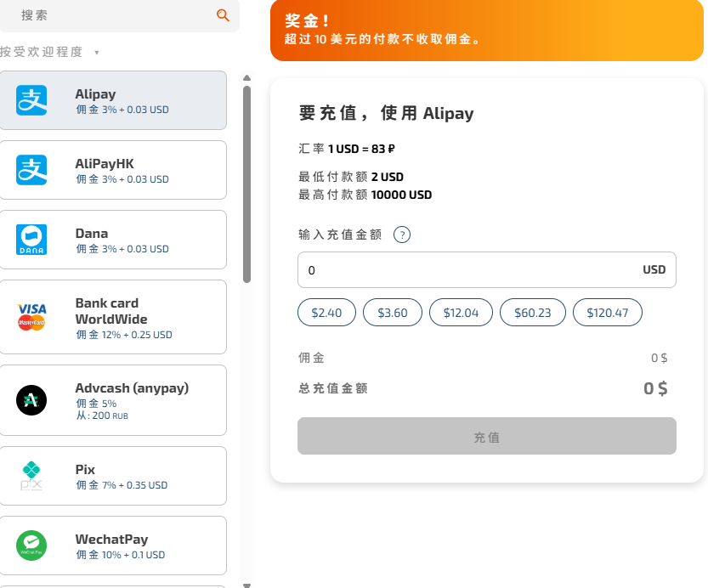This screenshot has width=708, height=588.
Task: Click the Advcash logo icon
Action: click(x=31, y=400)
